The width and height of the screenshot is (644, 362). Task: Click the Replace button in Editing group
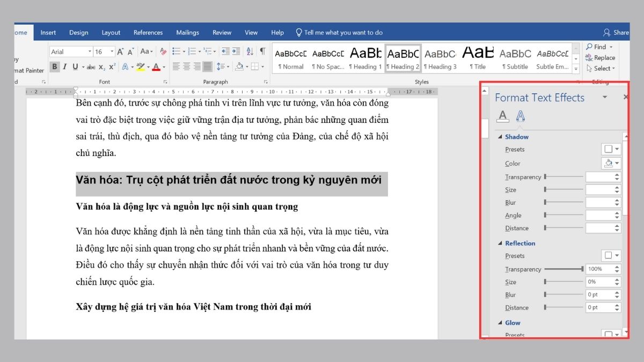point(600,58)
